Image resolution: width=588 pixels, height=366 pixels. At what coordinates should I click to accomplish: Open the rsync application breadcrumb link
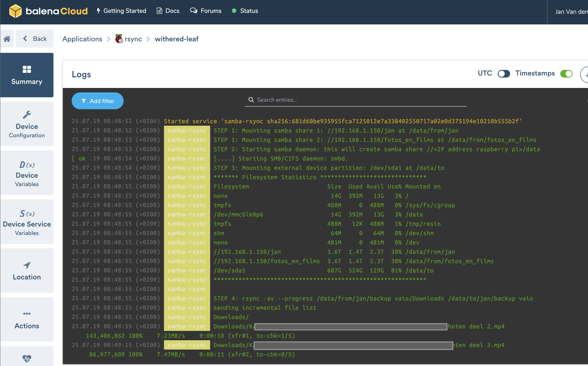click(133, 39)
